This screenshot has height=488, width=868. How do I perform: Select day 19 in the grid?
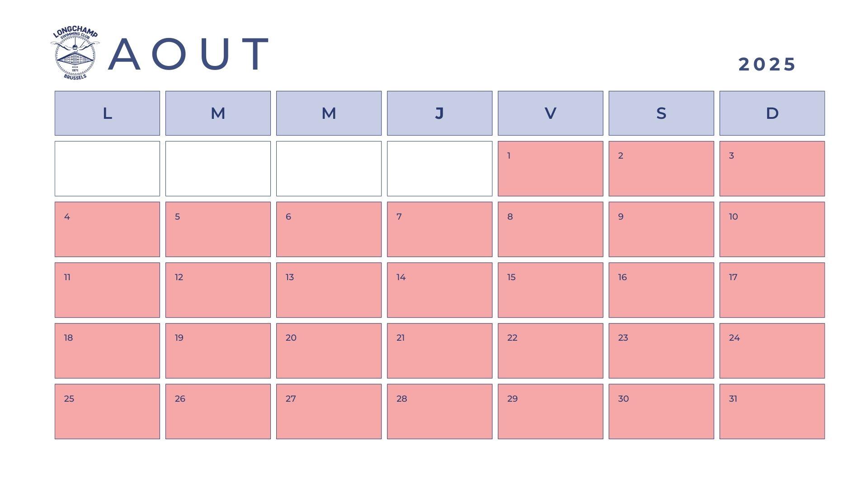coord(218,351)
